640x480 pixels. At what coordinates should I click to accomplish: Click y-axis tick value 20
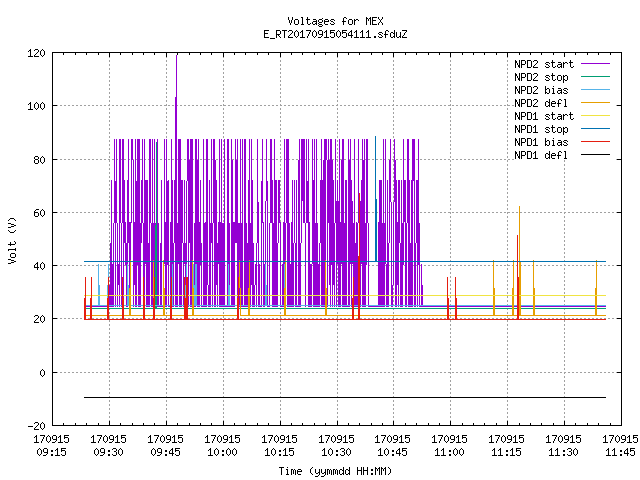pos(39,319)
